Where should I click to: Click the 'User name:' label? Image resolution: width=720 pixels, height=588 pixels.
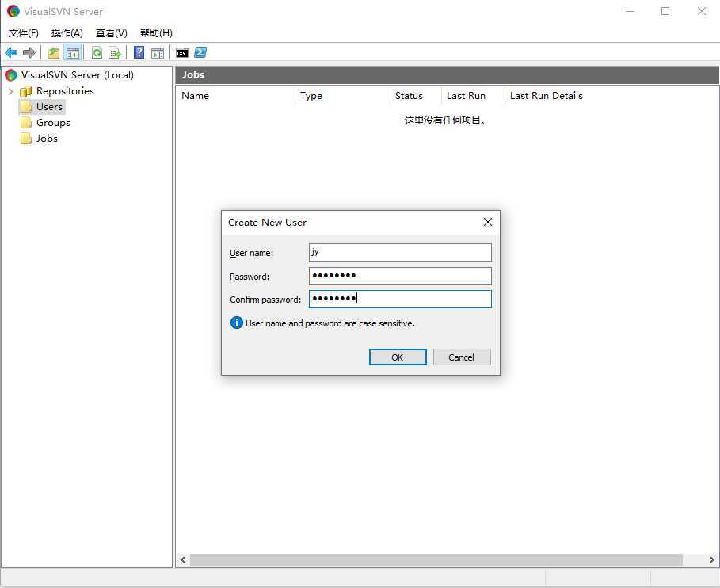coord(252,253)
